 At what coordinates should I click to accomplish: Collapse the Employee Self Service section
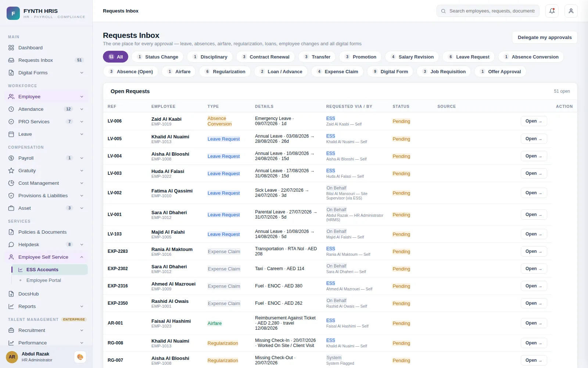click(82, 257)
